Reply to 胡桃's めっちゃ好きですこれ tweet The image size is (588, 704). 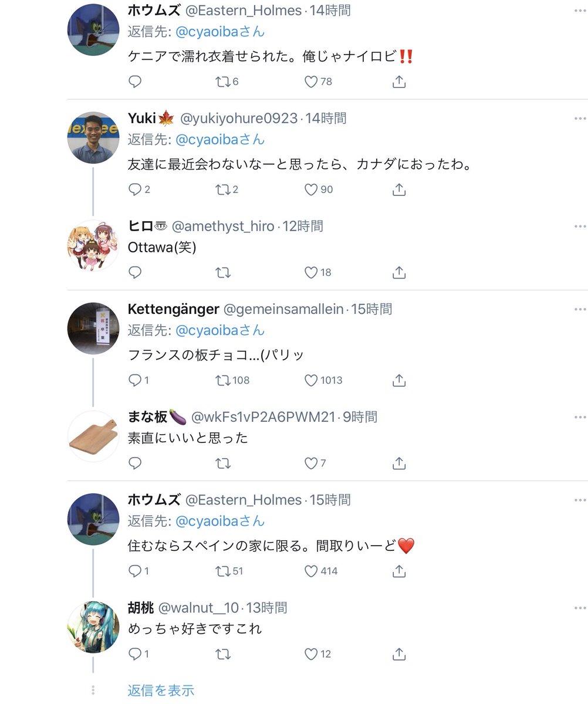(135, 654)
